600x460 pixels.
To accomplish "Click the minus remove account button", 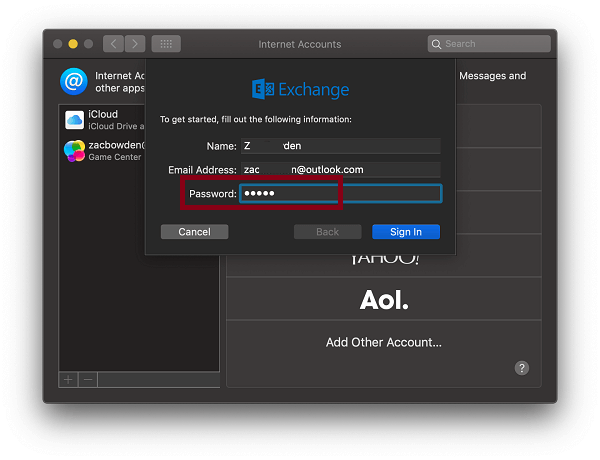I will (x=88, y=380).
